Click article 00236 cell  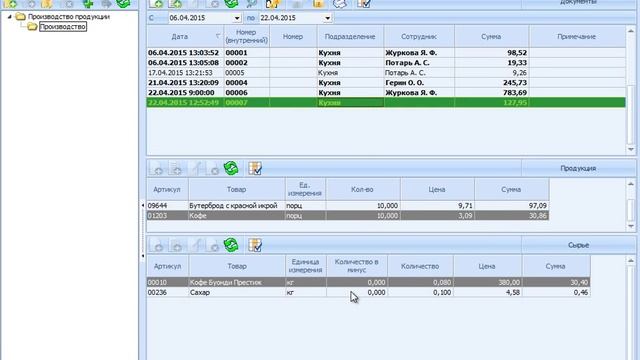pos(167,292)
